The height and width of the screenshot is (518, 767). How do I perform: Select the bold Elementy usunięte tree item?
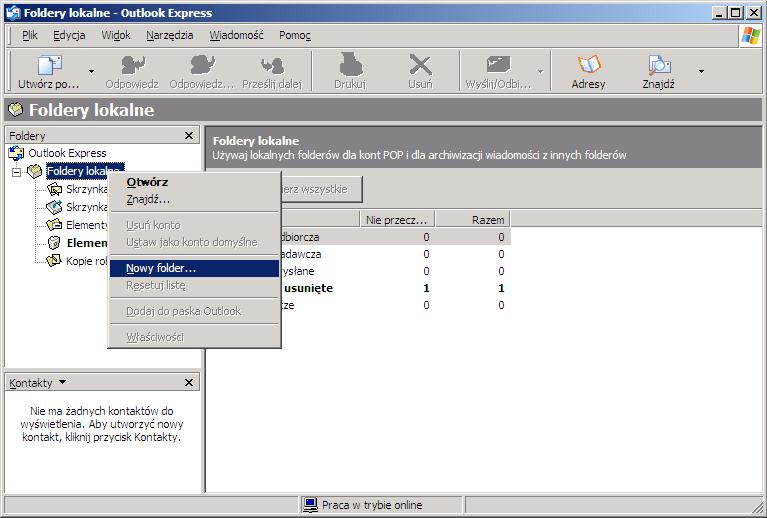click(x=87, y=243)
